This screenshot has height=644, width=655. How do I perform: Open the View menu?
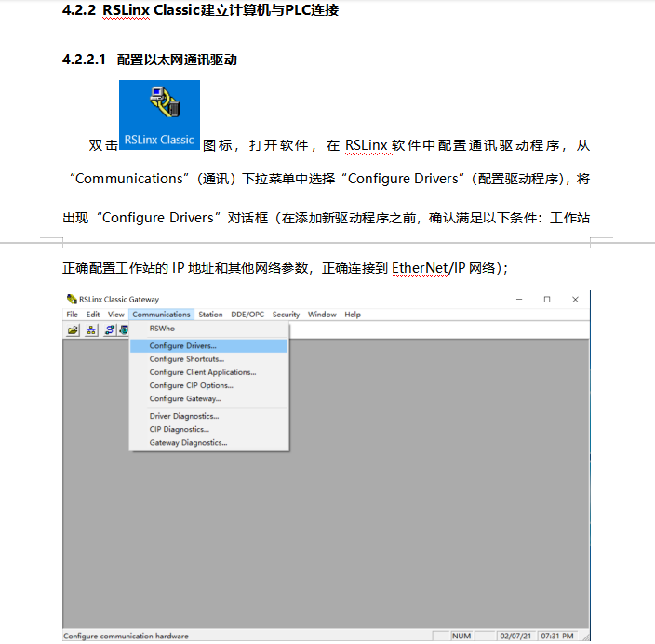(116, 315)
